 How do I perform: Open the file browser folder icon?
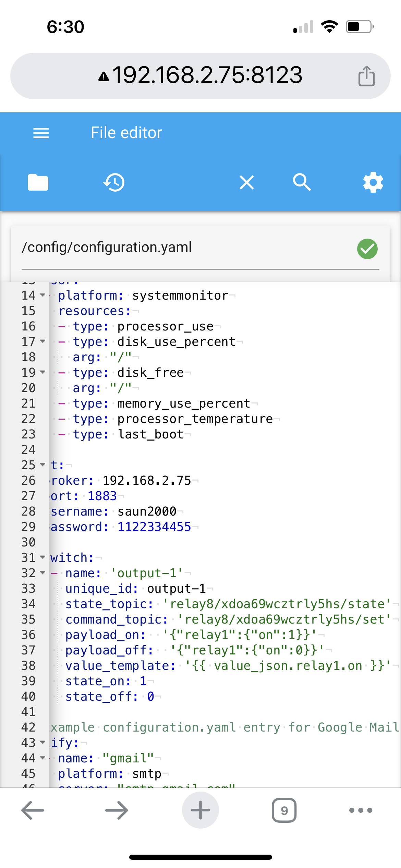pos(38,182)
